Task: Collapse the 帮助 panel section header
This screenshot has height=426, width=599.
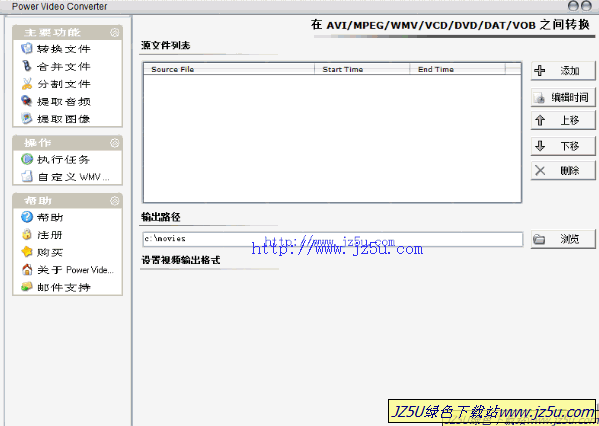Action: [x=115, y=201]
